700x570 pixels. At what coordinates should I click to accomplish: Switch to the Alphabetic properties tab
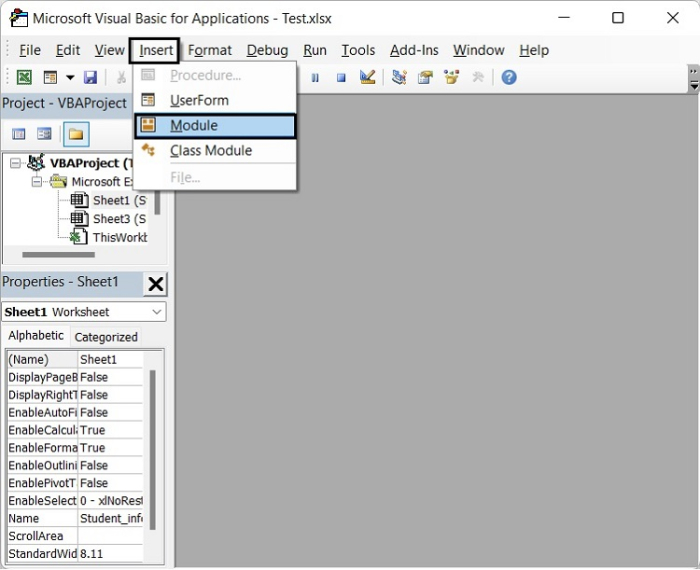point(36,336)
